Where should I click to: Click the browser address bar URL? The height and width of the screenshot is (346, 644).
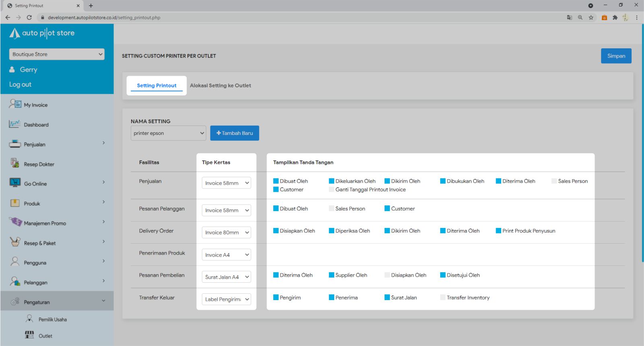[x=104, y=17]
